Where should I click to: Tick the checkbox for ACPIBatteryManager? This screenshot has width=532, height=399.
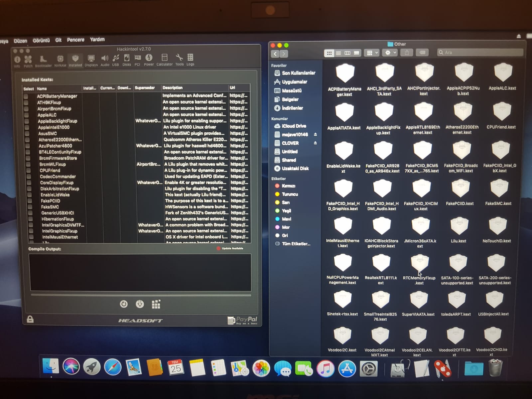(26, 96)
